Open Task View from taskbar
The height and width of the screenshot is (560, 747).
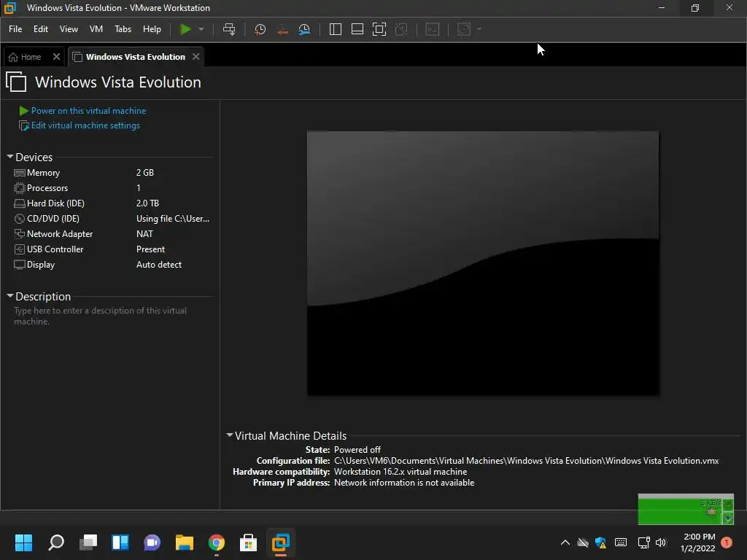point(88,542)
